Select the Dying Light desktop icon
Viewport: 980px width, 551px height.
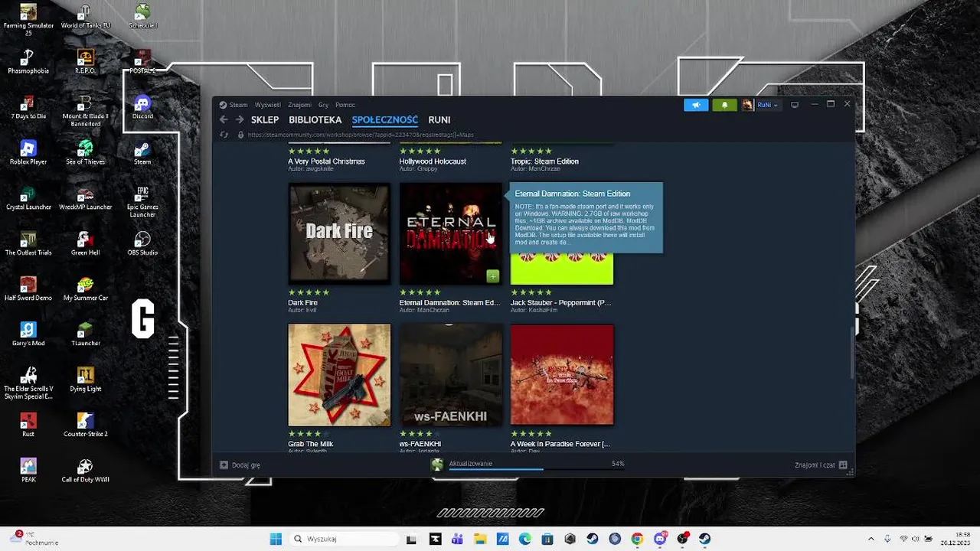(x=85, y=379)
